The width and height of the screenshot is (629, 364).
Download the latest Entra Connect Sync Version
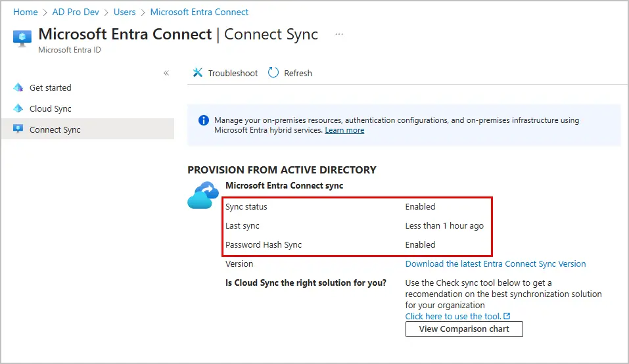495,263
